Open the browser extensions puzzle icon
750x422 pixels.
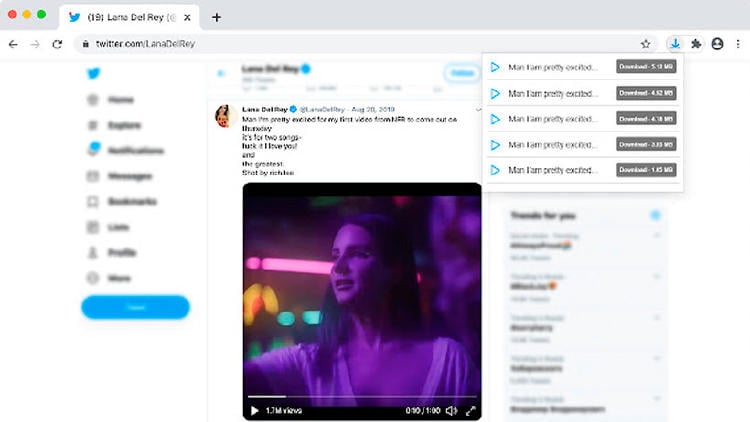click(697, 44)
